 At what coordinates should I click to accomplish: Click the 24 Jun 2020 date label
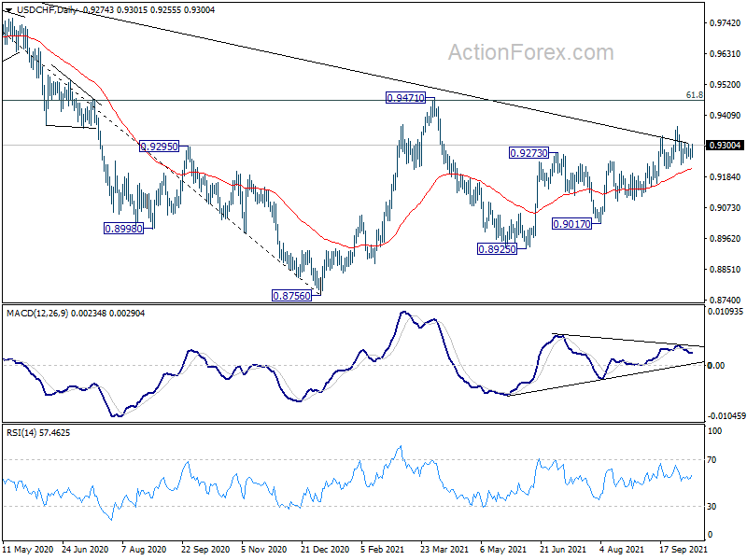click(85, 549)
